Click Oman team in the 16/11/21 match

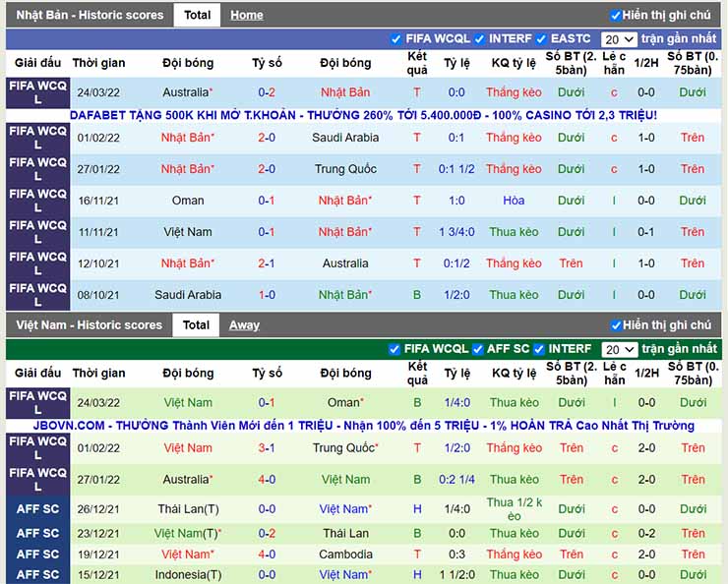point(188,201)
